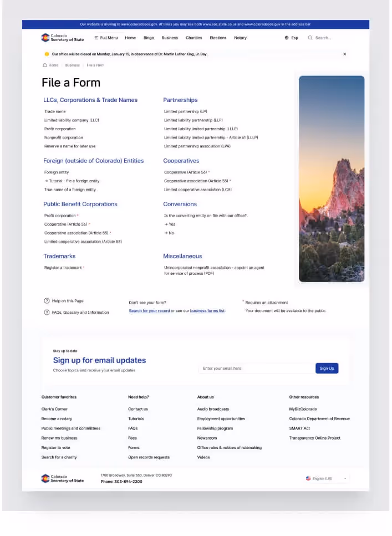Open Employment opportunities footer link
The image size is (392, 536).
[221, 418]
